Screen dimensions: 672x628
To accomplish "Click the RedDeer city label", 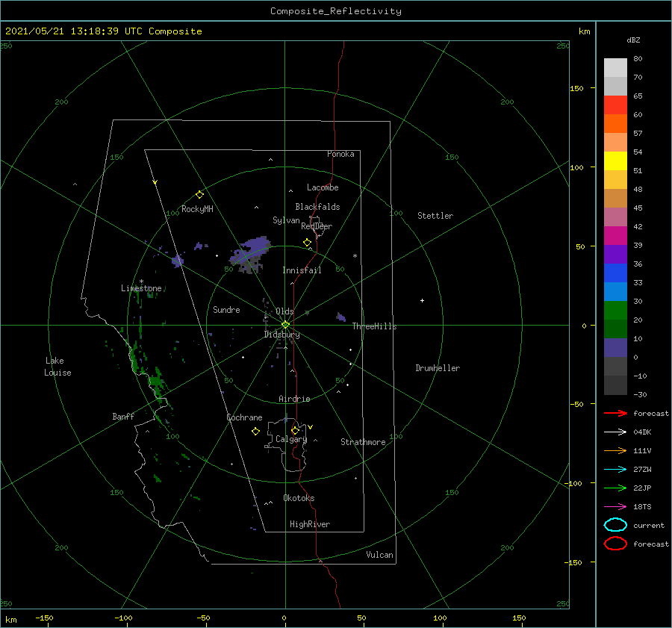I will pyautogui.click(x=317, y=226).
